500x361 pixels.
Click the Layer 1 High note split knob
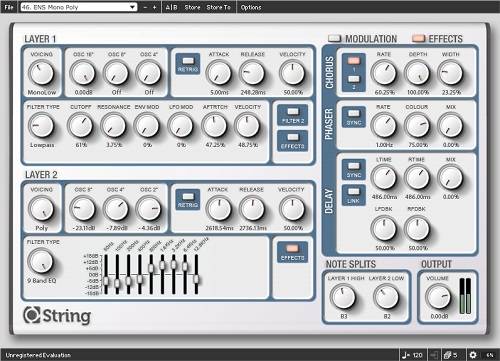pyautogui.click(x=343, y=297)
